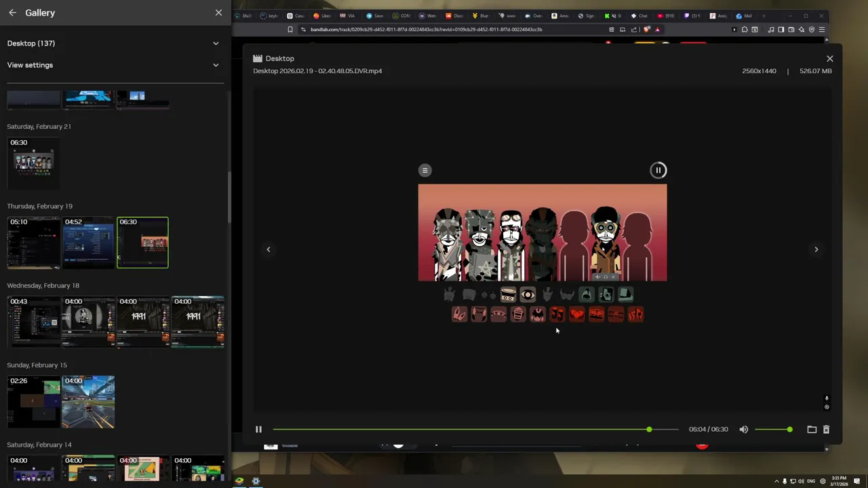Go back using the Gallery arrow

tap(12, 13)
